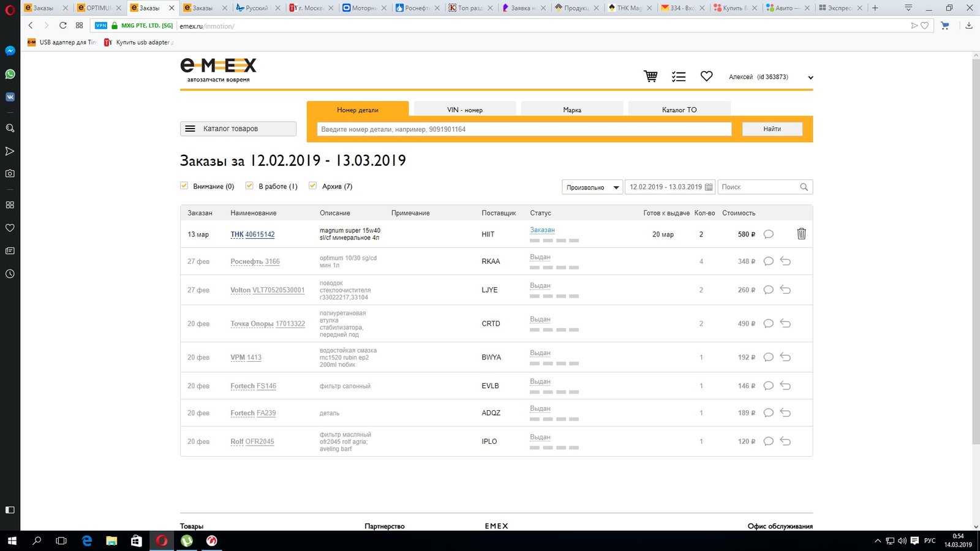
Task: Open the calendar icon in date range field
Action: [709, 187]
